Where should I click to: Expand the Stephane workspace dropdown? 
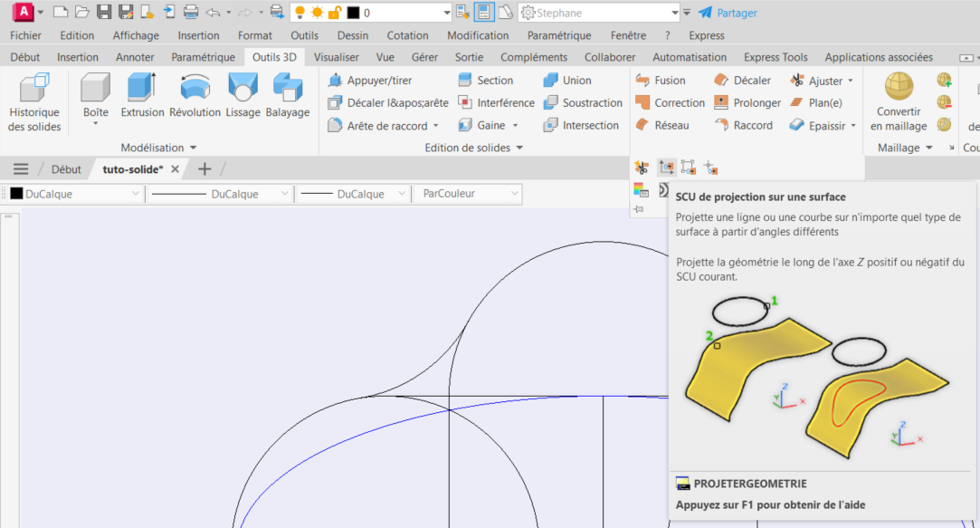tap(674, 13)
